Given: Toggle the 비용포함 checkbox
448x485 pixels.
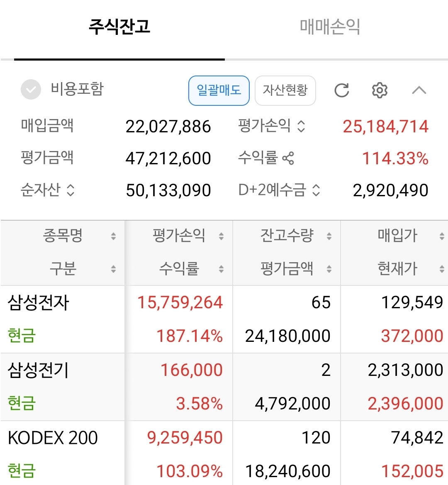Looking at the screenshot, I should tap(31, 89).
